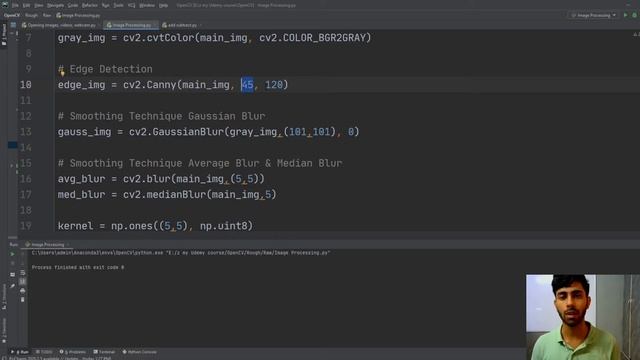
Task: Clear console with the trash icon
Action: (22, 300)
